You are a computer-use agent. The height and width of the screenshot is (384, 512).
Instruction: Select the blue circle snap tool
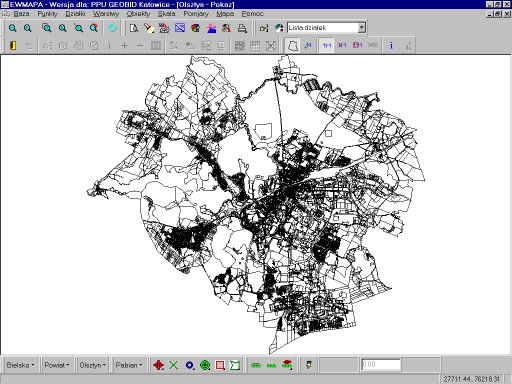click(x=189, y=365)
